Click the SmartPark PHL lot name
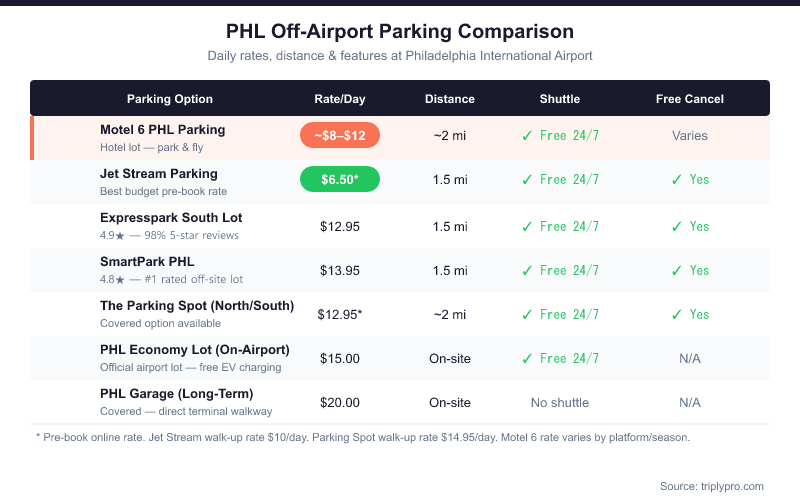800x500 pixels. point(148,262)
